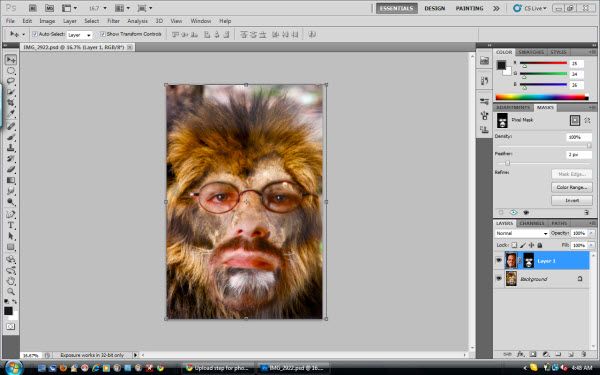Select the Quick Selection tool
600x375 pixels.
(11, 92)
